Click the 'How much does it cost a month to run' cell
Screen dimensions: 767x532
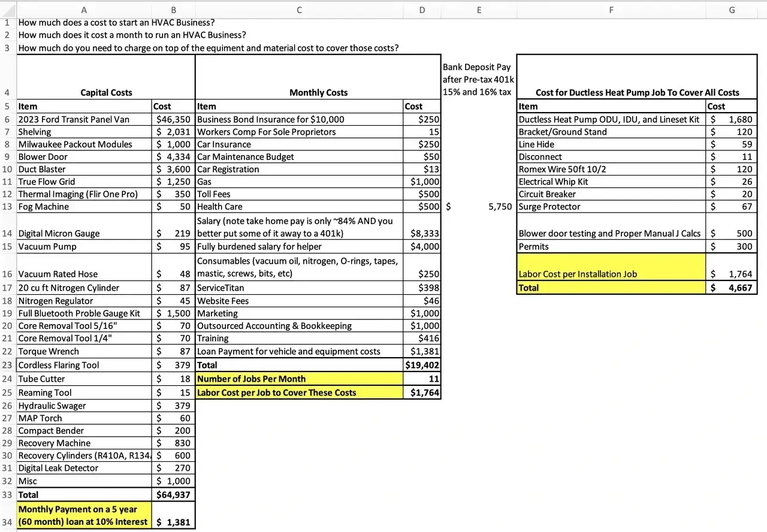click(132, 35)
